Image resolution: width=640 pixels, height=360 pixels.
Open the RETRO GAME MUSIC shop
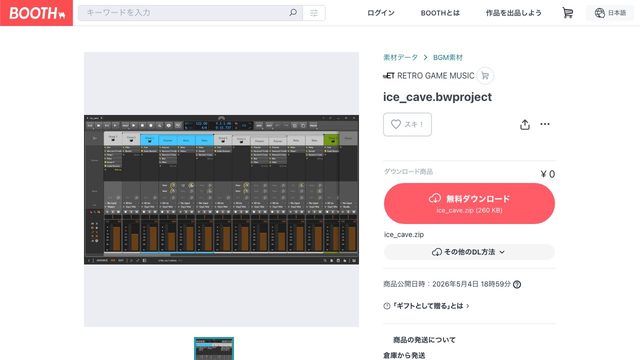pos(429,76)
